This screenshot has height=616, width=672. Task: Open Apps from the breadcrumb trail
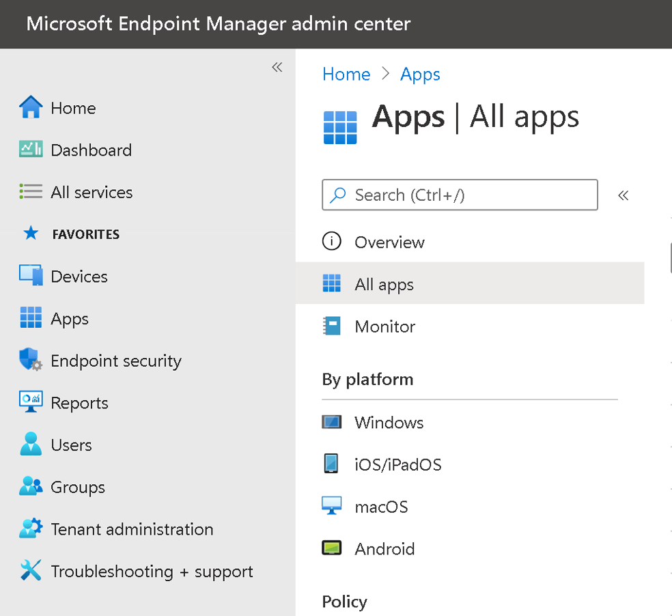pos(420,74)
